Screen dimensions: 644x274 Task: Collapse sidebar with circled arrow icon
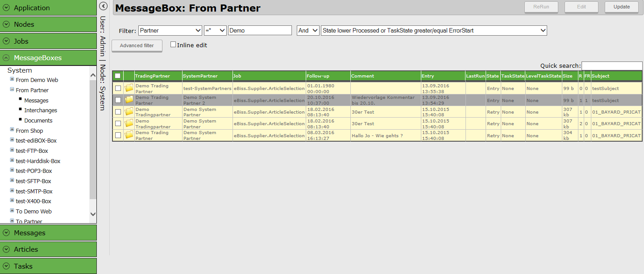click(x=103, y=6)
